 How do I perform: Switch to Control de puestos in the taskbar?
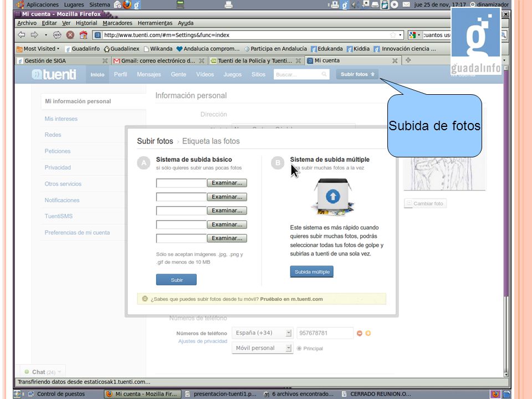coord(57,394)
